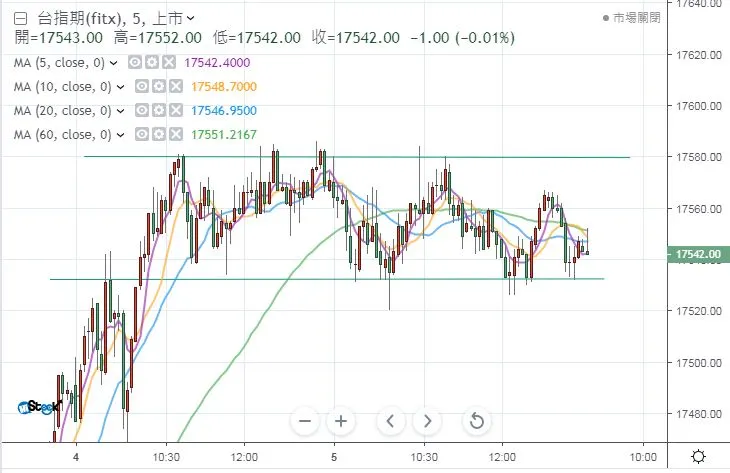730x473 pixels.
Task: Zoom in the chart with plus button
Action: [x=341, y=421]
